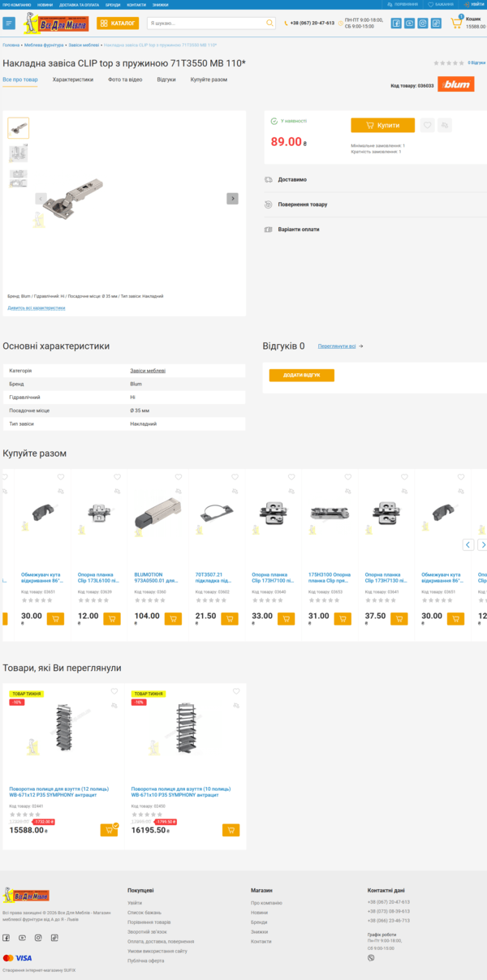The width and height of the screenshot is (487, 980).
Task: Open ЗНИЖКИ top menu item
Action: [160, 4]
